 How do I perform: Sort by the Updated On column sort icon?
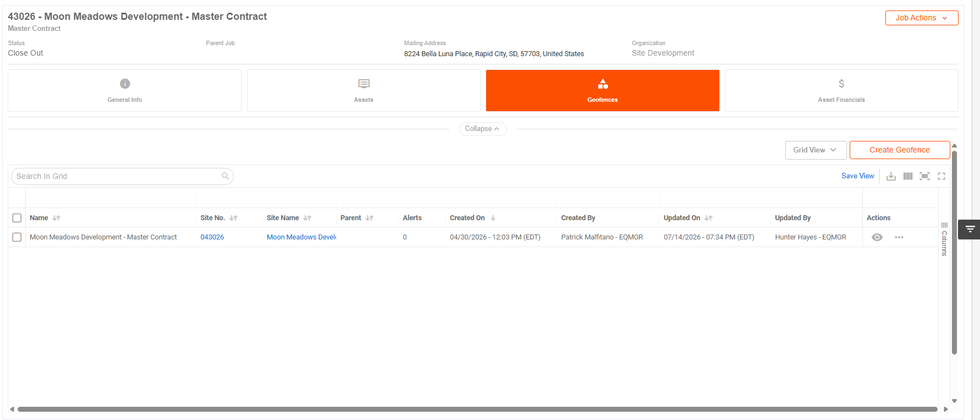point(708,218)
